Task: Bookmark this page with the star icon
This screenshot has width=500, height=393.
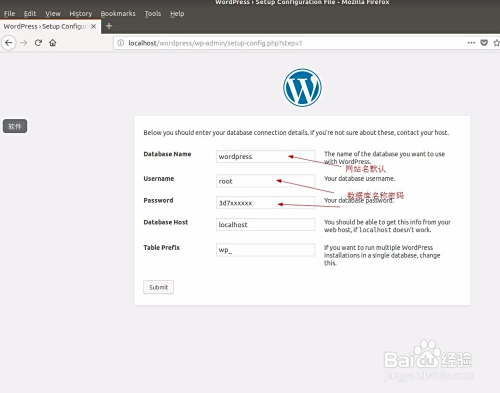Action: point(496,43)
